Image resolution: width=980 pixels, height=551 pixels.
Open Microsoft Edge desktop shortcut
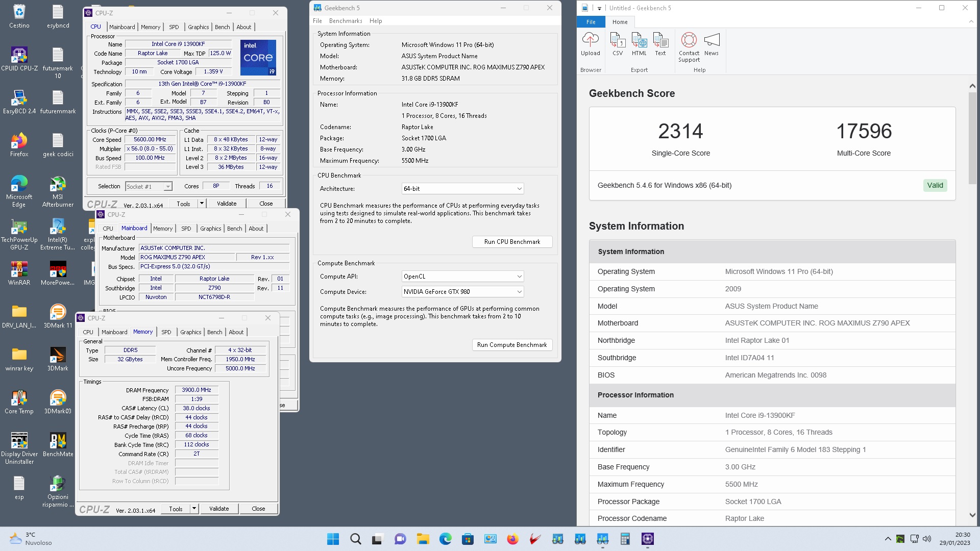(19, 191)
